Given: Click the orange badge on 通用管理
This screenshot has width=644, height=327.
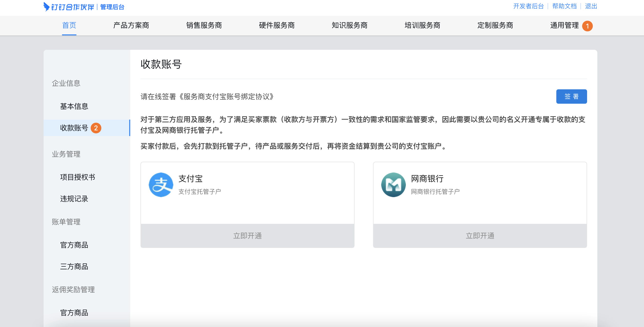Looking at the screenshot, I should click(x=587, y=26).
